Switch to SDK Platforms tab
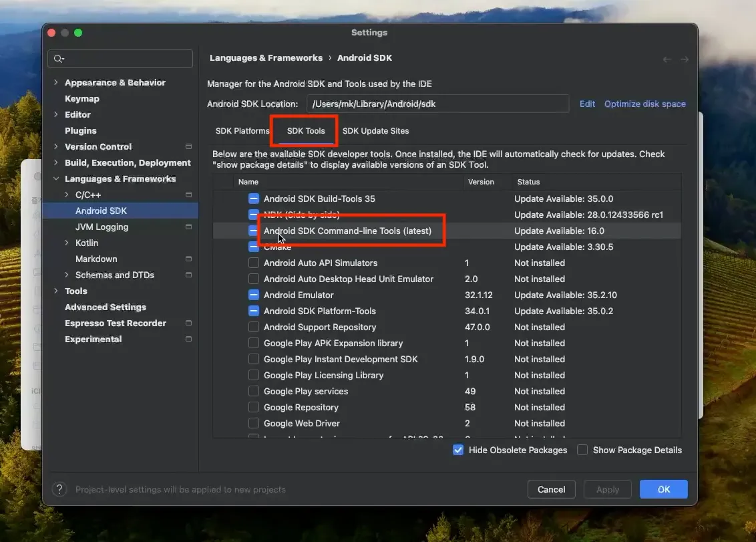756x542 pixels. coord(242,131)
